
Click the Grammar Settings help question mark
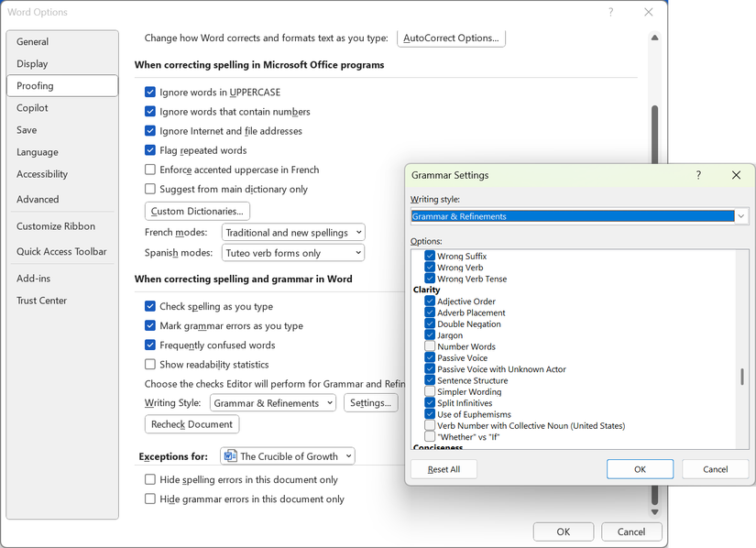point(698,175)
